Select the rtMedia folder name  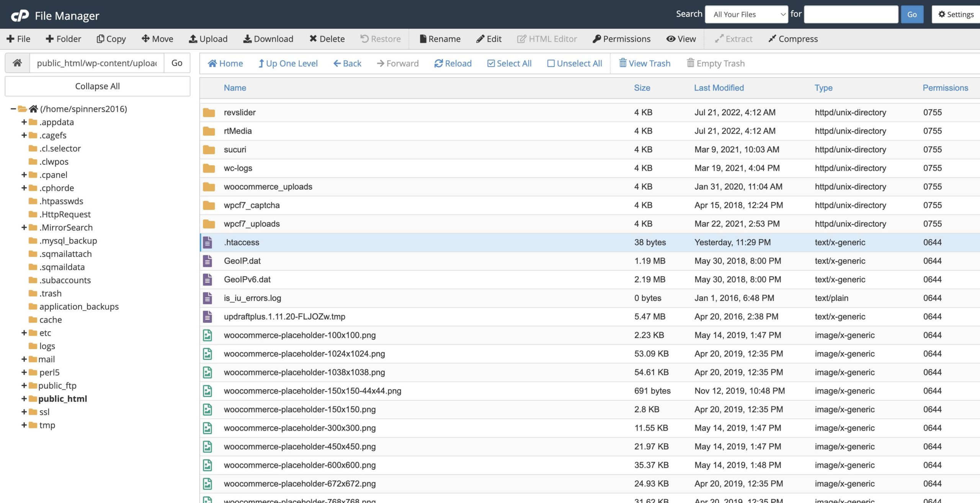(238, 131)
